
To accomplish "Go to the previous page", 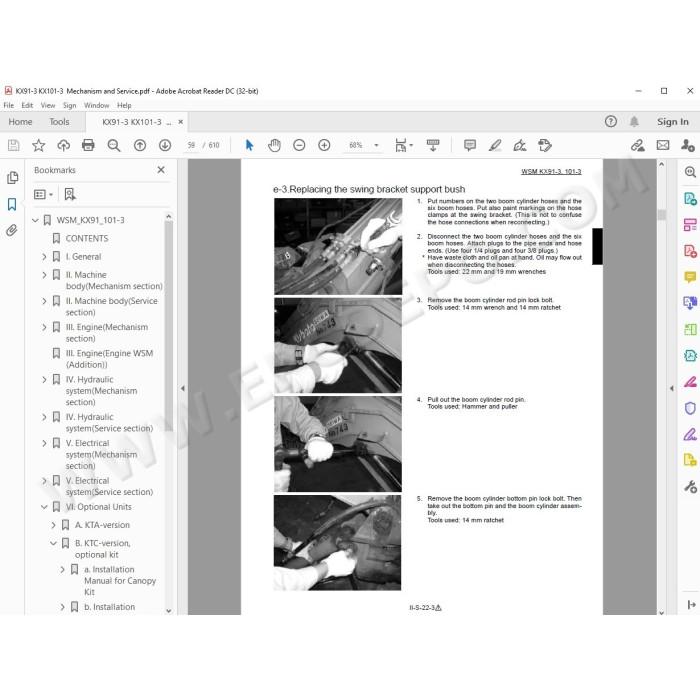I will coord(140,145).
